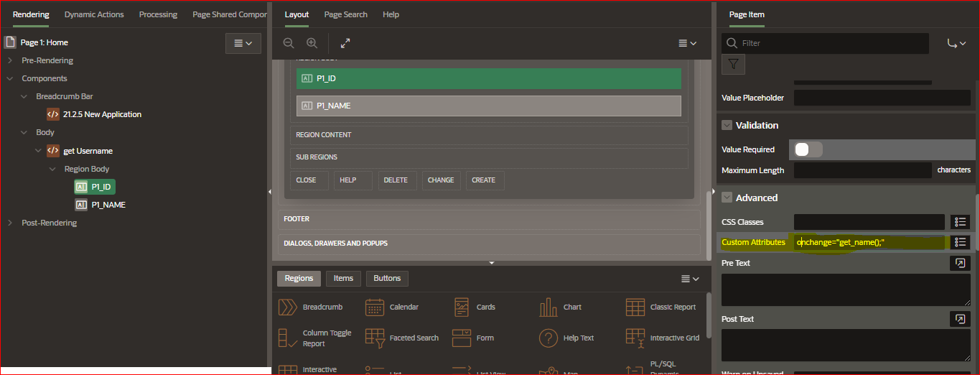
Task: Expand the Pre-Rendering tree node
Action: point(10,60)
